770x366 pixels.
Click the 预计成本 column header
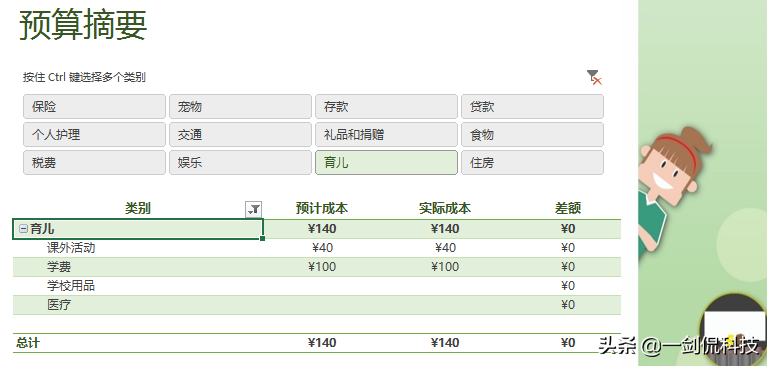coord(322,208)
